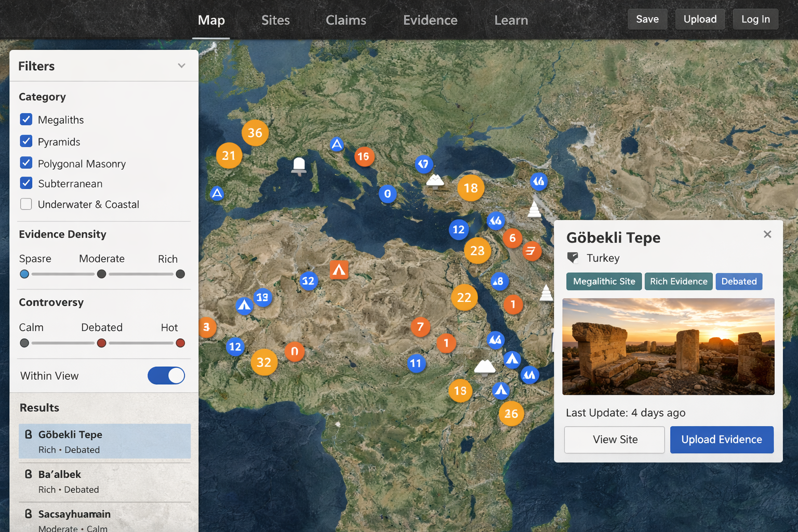Disable the Within View toggle
This screenshot has width=798, height=532.
point(166,376)
